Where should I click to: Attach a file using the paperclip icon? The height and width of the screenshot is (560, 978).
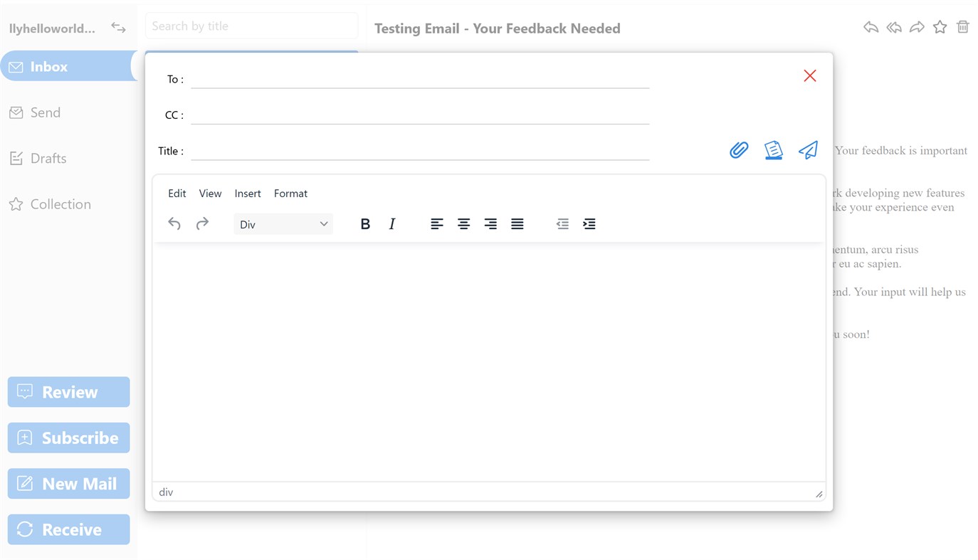click(738, 150)
